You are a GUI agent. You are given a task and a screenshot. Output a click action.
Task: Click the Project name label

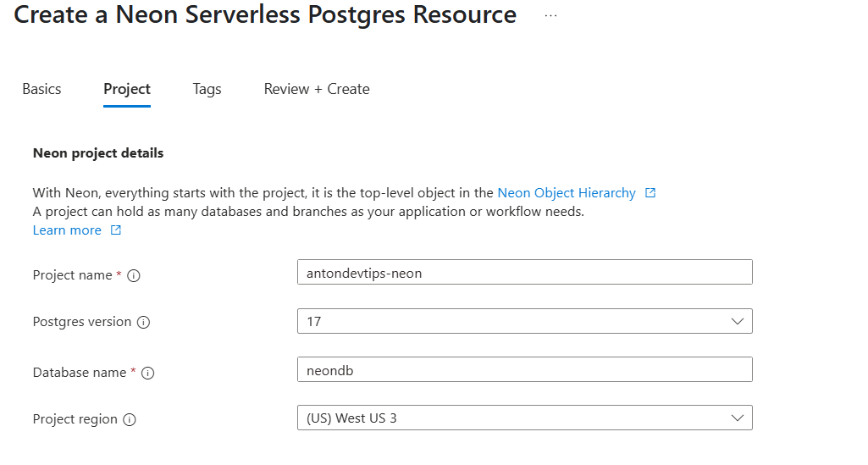point(73,275)
